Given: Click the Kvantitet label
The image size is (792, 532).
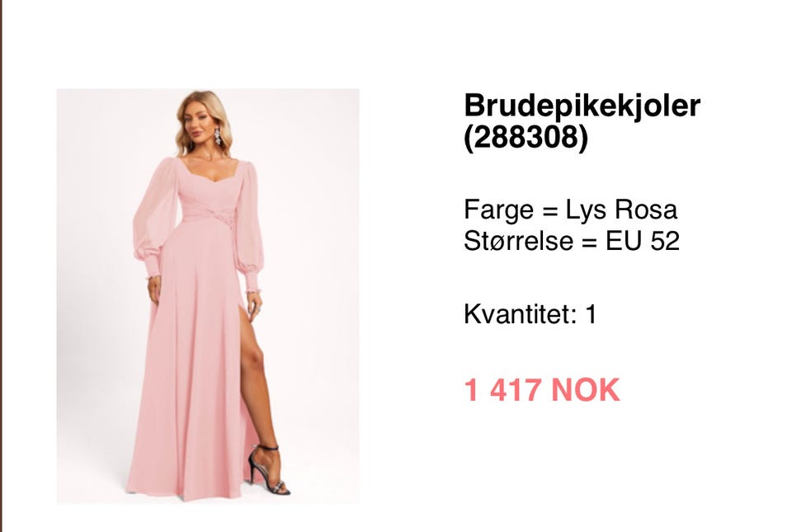Looking at the screenshot, I should click(521, 314).
